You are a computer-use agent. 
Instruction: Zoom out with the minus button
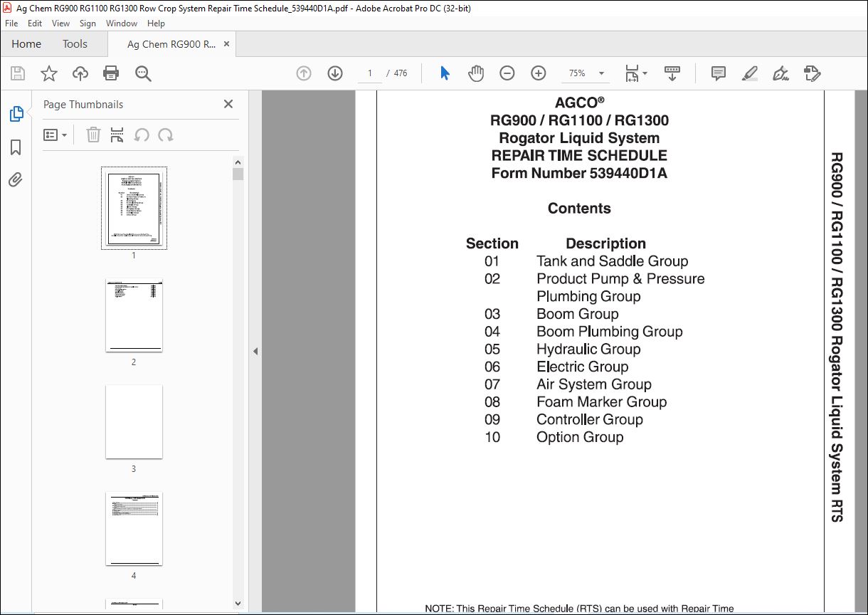point(507,73)
